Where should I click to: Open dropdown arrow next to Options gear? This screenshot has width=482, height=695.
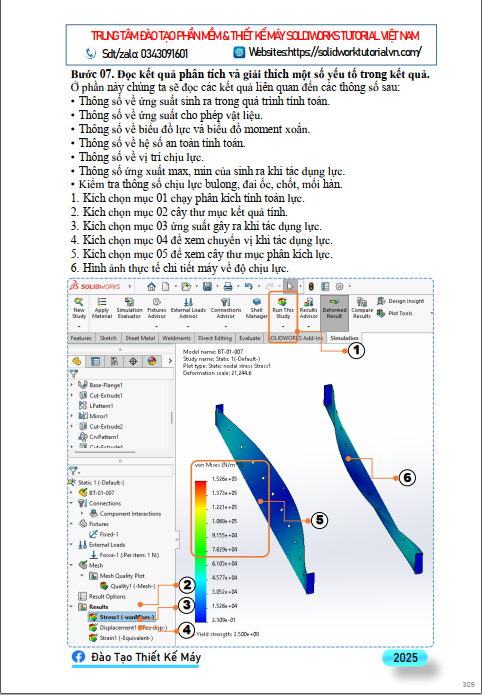pyautogui.click(x=349, y=286)
